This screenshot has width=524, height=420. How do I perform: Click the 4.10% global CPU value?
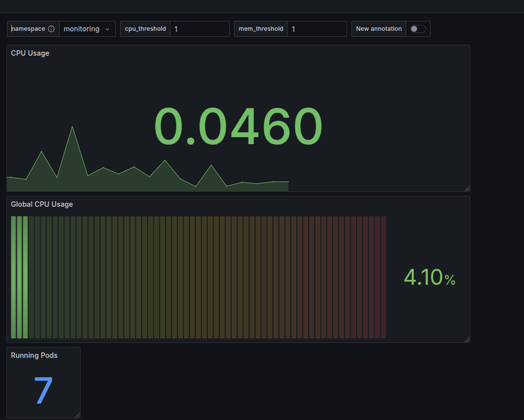pos(430,277)
